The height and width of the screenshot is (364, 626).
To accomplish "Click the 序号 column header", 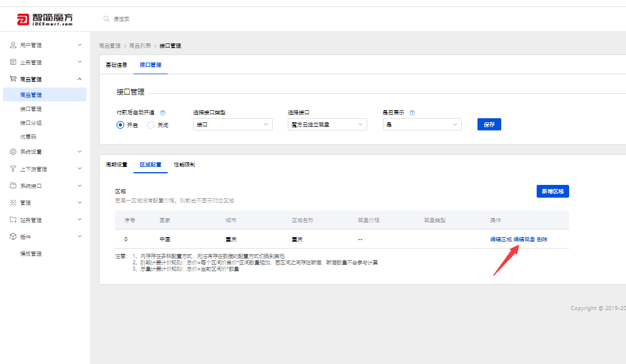I will (130, 220).
